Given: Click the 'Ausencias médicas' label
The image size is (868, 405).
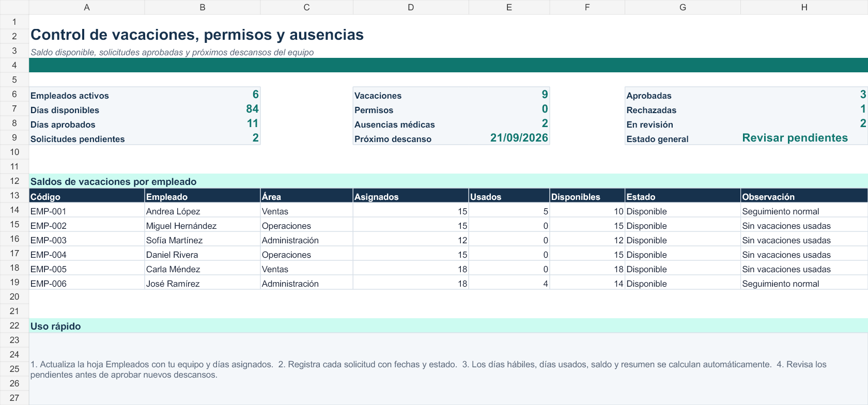Looking at the screenshot, I should (x=394, y=124).
